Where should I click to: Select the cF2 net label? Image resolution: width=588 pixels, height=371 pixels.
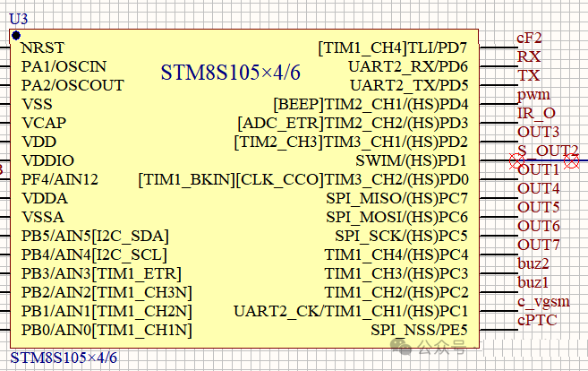530,38
